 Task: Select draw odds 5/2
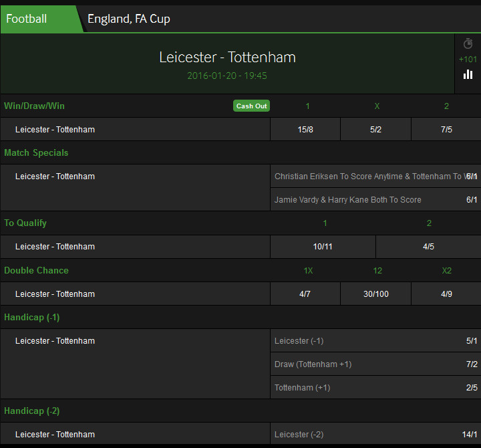tap(375, 129)
